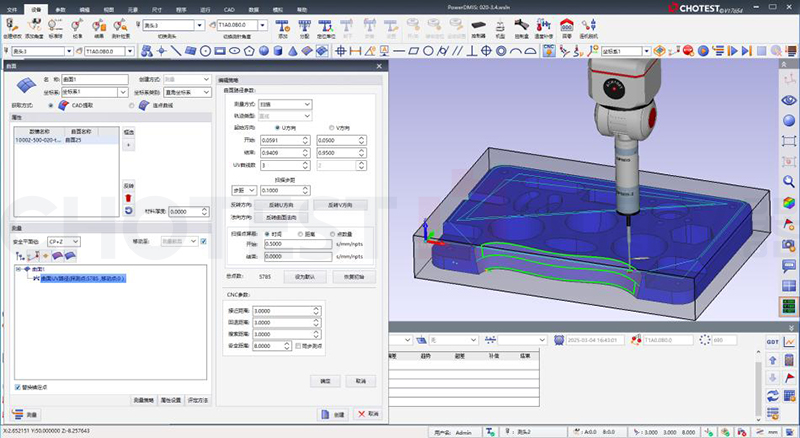Select the CAD提取 radio option
Screen dimensions: 800x438
[x=50, y=106]
